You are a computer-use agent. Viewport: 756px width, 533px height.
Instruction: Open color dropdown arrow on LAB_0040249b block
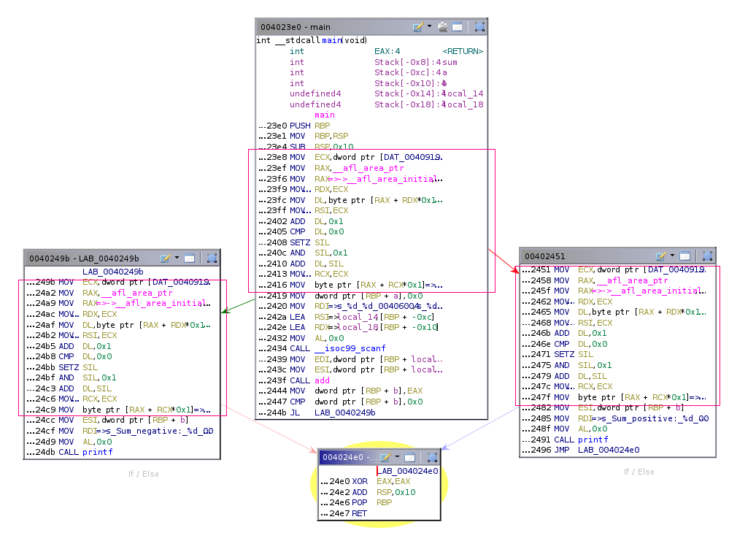(x=177, y=258)
